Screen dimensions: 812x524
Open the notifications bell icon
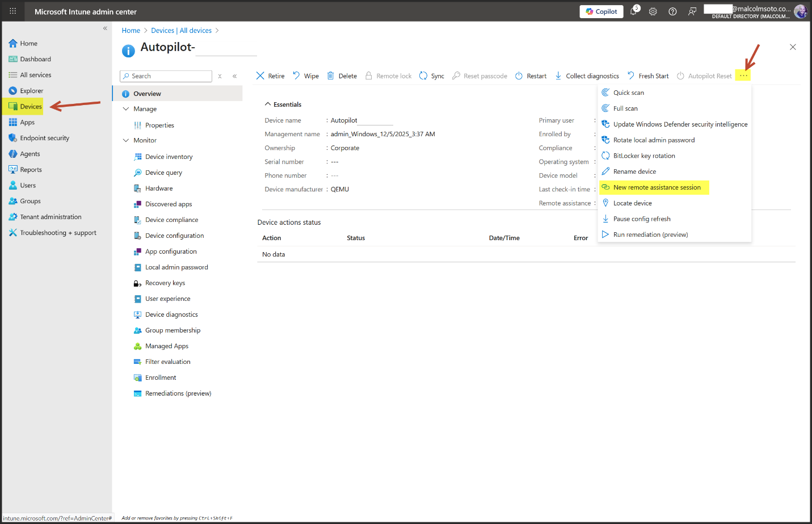633,11
